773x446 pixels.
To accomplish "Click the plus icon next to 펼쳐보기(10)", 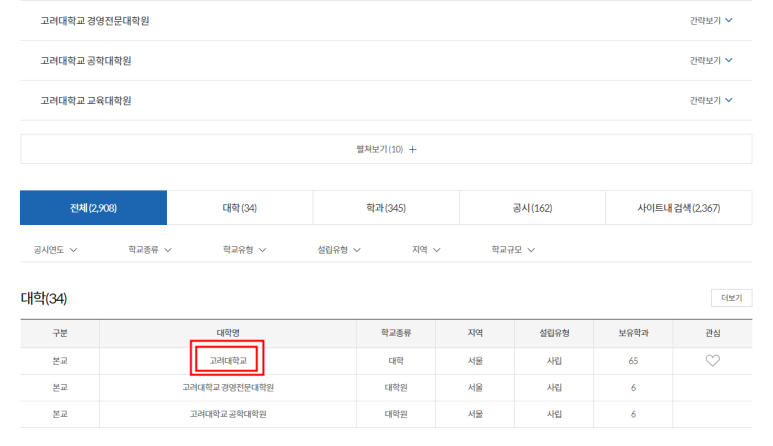I will pyautogui.click(x=413, y=149).
